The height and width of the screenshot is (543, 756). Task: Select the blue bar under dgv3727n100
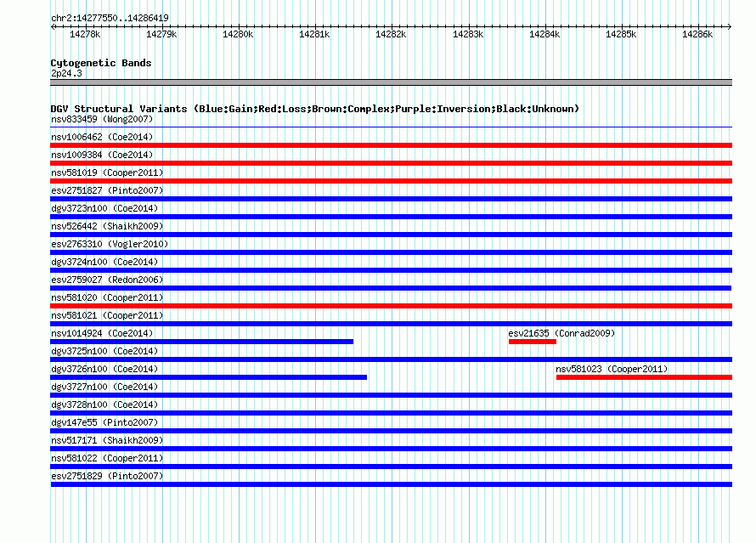coord(391,395)
